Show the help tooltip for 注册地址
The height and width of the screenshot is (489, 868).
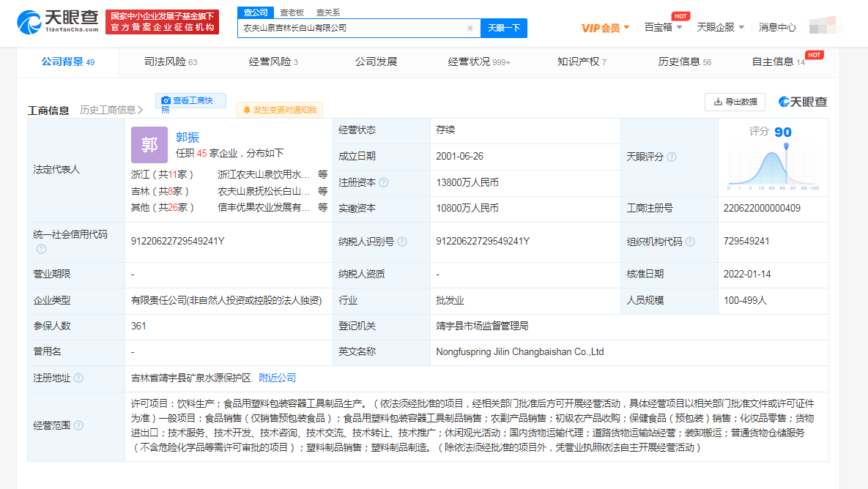point(78,378)
